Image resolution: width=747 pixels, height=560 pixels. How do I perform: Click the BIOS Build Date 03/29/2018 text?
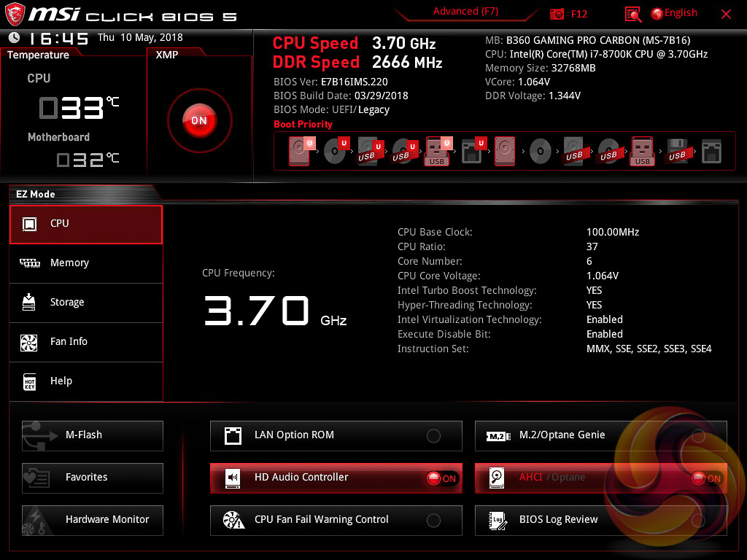pos(341,96)
